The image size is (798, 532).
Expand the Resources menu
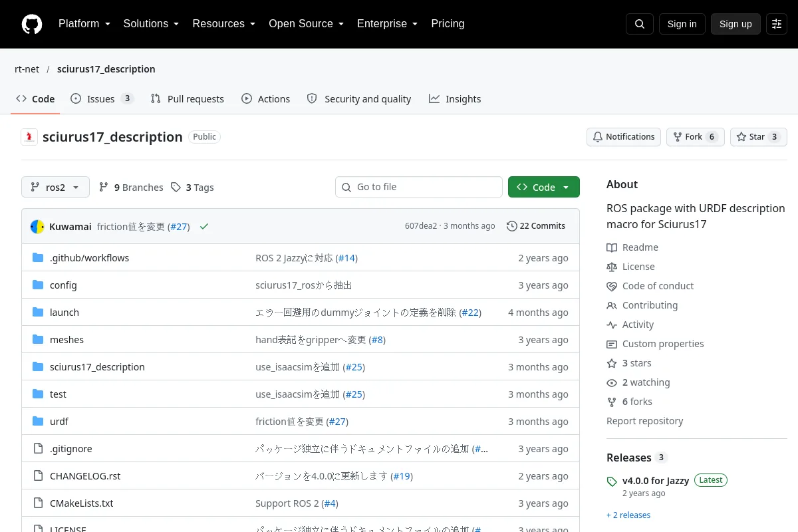click(223, 24)
